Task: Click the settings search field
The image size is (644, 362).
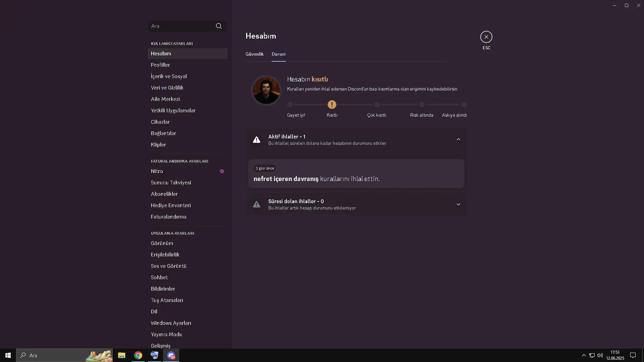Action: pos(187,26)
